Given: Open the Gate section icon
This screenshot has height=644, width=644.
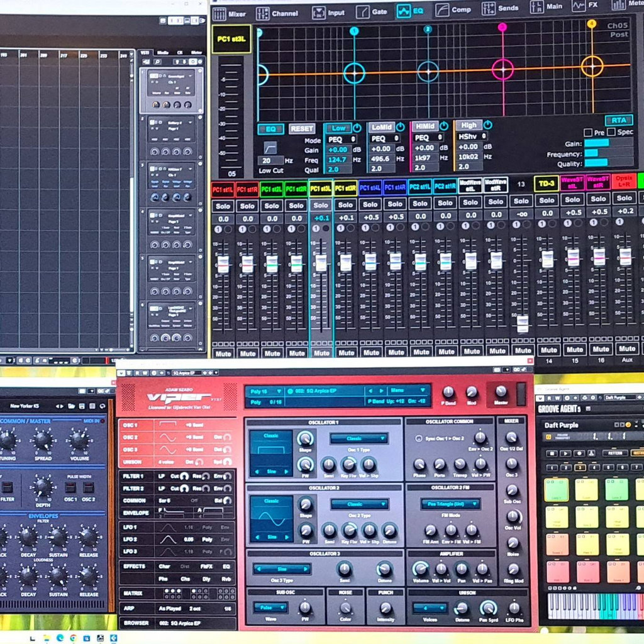Looking at the screenshot, I should [363, 12].
